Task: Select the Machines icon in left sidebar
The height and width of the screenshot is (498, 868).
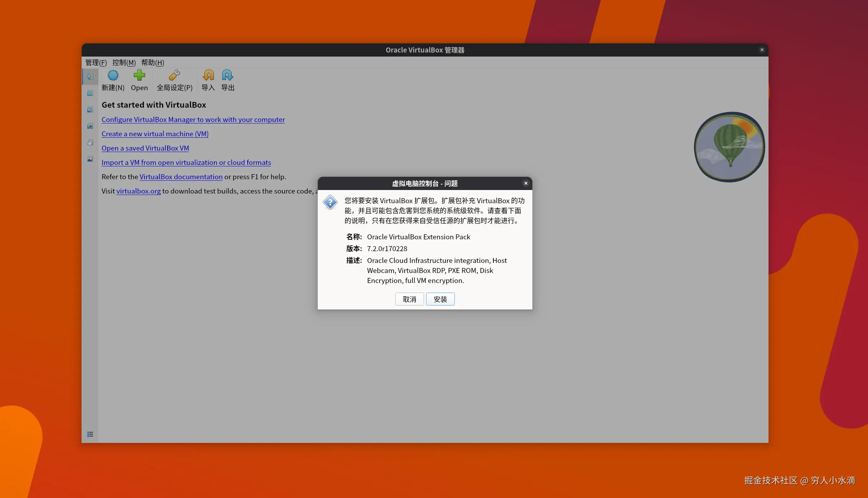Action: click(90, 93)
